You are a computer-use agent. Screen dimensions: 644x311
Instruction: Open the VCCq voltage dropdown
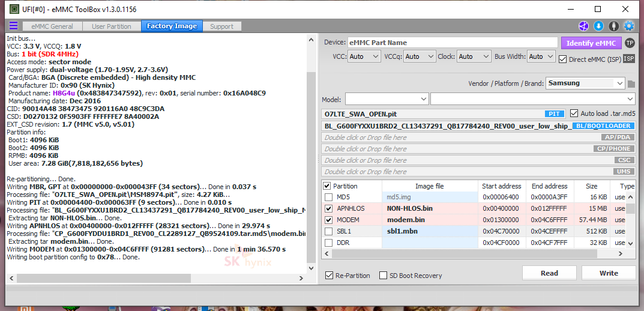[x=420, y=56]
